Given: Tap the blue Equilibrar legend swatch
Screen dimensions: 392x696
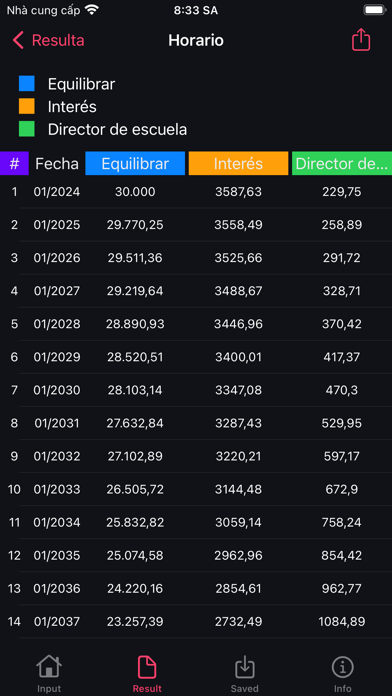Looking at the screenshot, I should (x=27, y=83).
